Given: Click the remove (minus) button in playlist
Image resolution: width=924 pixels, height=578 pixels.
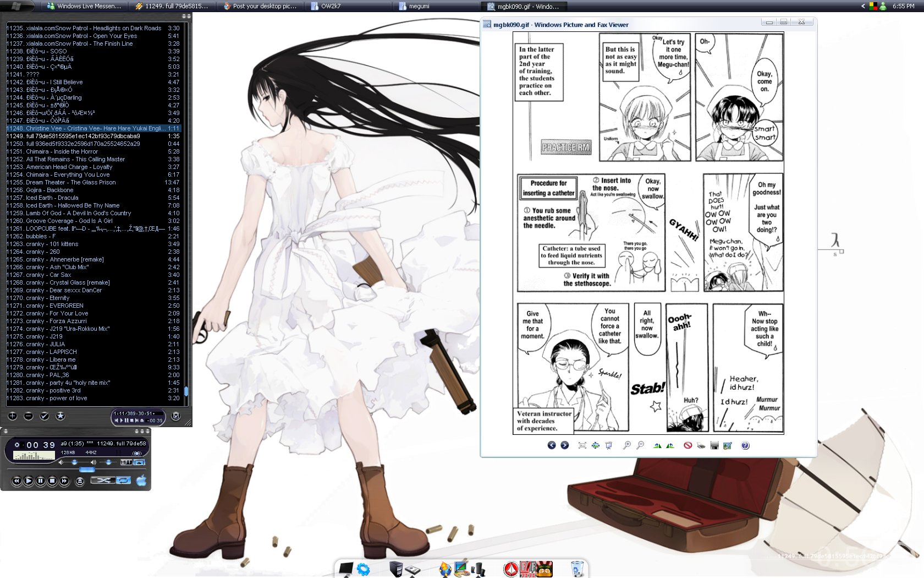Looking at the screenshot, I should [x=29, y=416].
